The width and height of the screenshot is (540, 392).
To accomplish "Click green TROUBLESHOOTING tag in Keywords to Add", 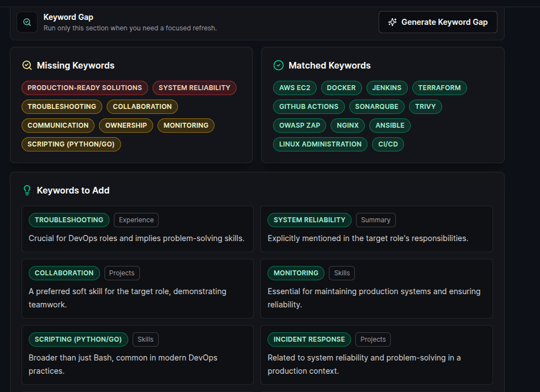I will [x=69, y=220].
